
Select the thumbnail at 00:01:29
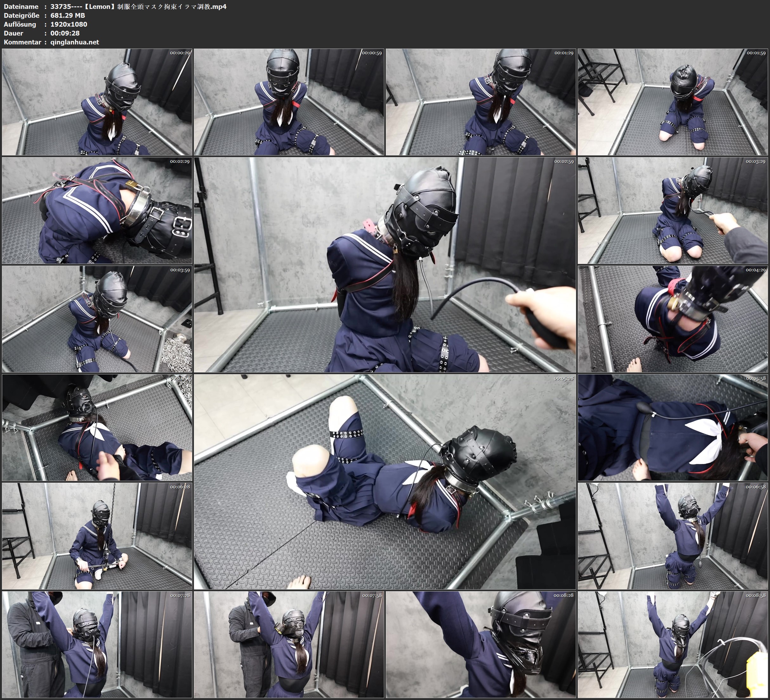pos(481,102)
